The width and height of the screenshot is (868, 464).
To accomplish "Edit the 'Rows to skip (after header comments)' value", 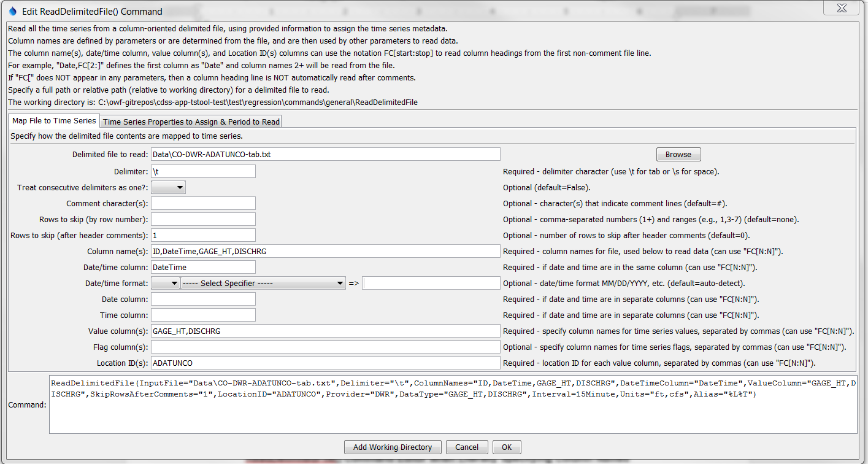I will click(203, 234).
